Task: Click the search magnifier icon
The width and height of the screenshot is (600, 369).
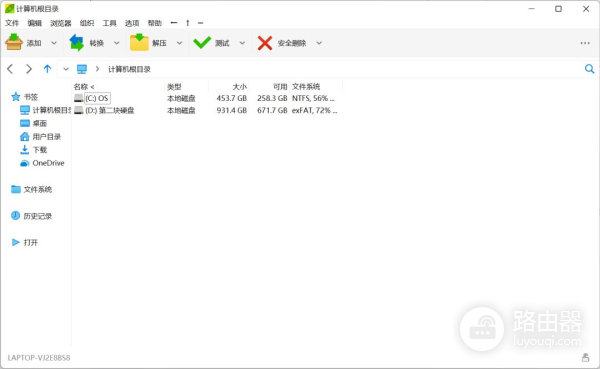Action: click(x=589, y=69)
